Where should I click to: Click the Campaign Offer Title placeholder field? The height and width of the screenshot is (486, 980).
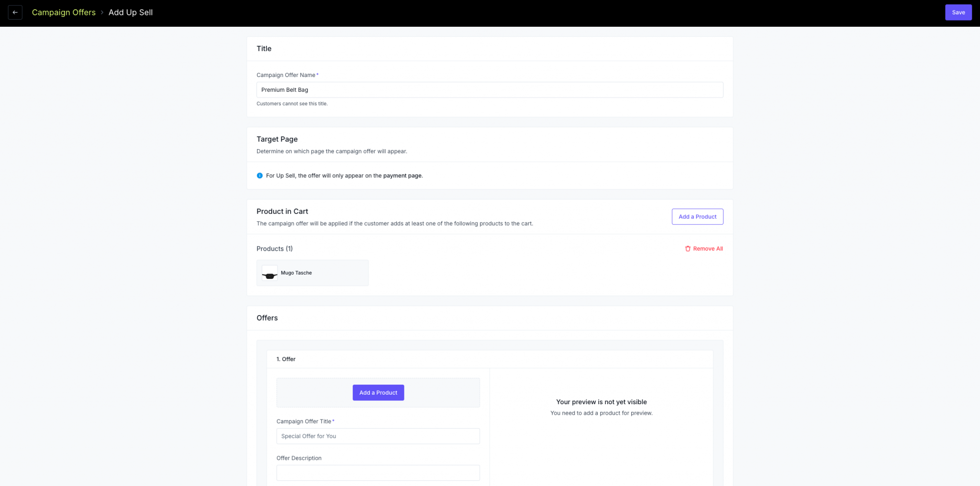pos(378,436)
